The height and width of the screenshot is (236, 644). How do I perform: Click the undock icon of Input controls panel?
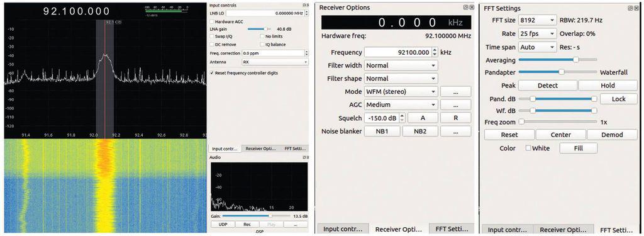(304, 5)
